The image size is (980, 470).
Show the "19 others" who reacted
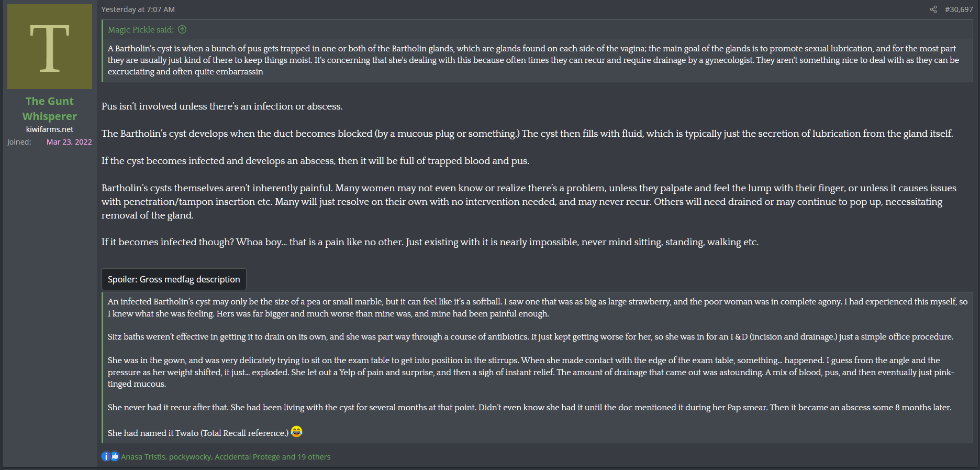[314, 457]
